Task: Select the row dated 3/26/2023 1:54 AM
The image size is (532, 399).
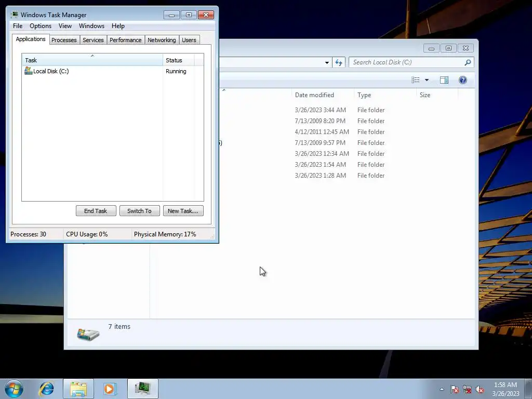Action: (x=339, y=164)
